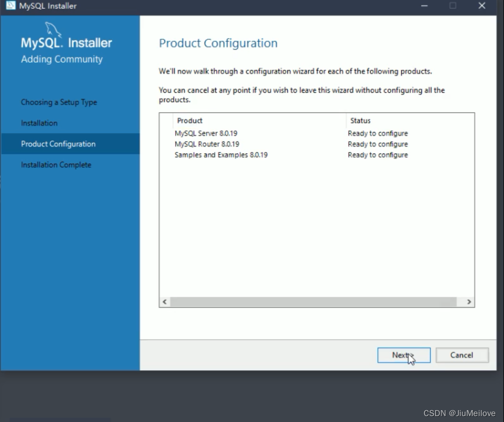Viewport: 504px width, 422px height.
Task: Click Ready to configure status for Samples and Examples
Action: (x=378, y=155)
